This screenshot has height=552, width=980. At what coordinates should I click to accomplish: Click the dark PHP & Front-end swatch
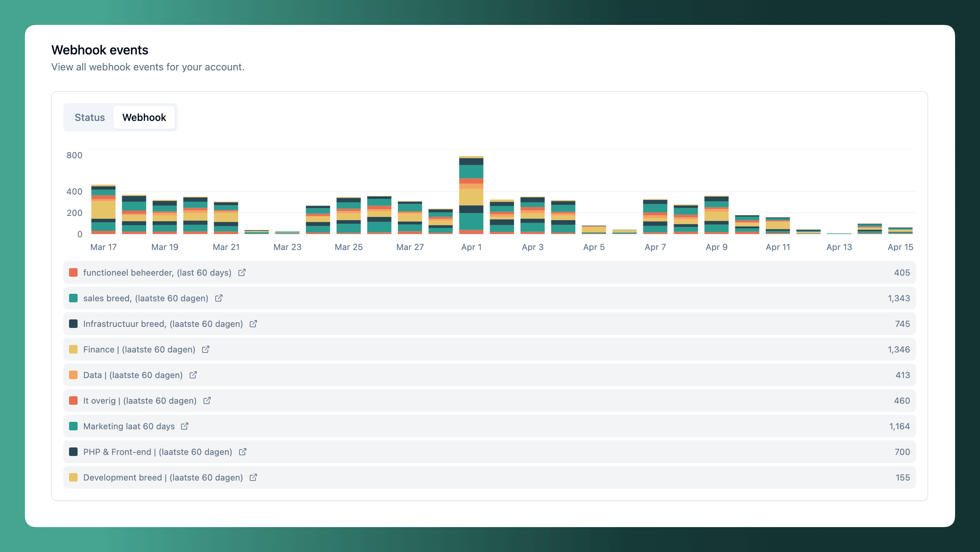[73, 452]
